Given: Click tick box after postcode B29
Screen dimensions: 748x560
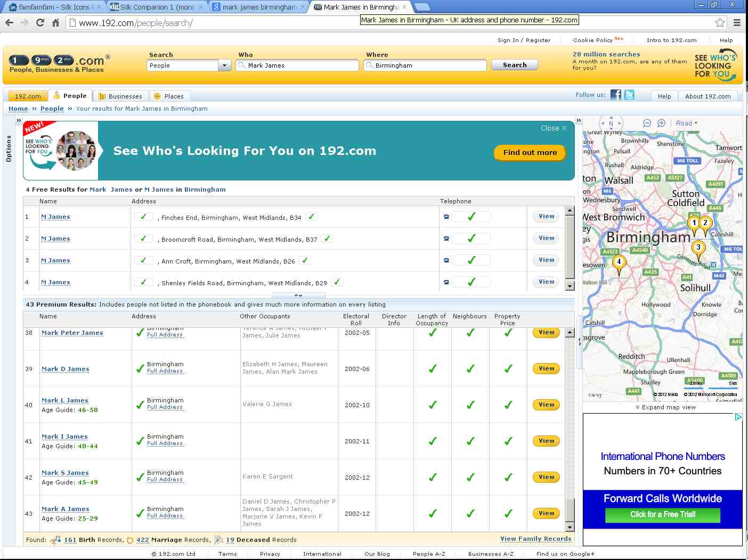Looking at the screenshot, I should [337, 282].
